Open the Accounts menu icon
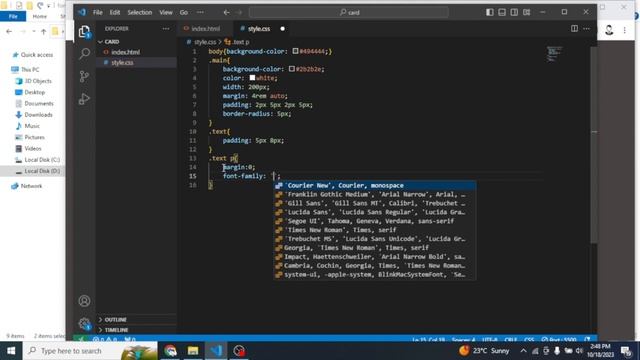The width and height of the screenshot is (640, 360). click(x=84, y=301)
